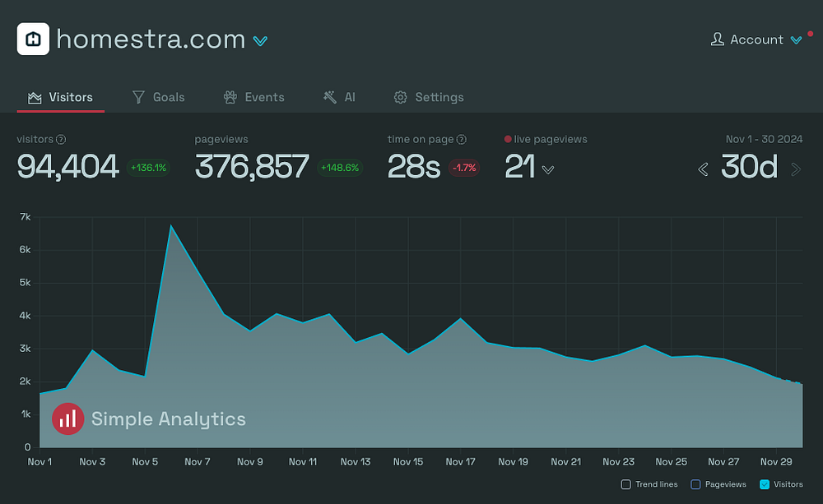Go to previous 30-day period
Viewport: 823px width, 504px height.
click(704, 169)
